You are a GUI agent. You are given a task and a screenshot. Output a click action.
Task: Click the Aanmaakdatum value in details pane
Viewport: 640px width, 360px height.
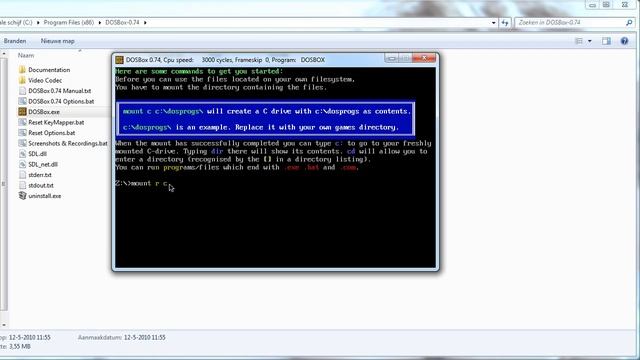pos(144,338)
